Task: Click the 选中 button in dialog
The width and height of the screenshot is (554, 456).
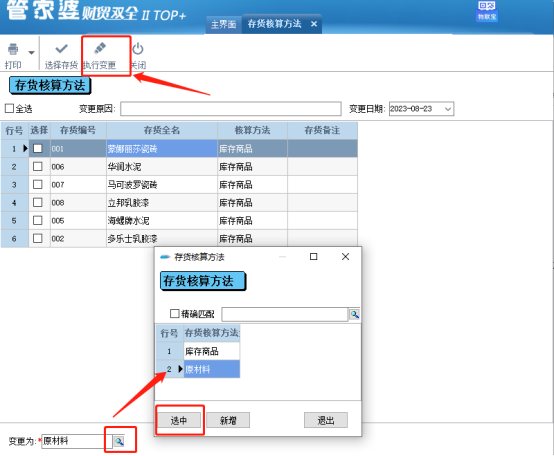Action: 179,420
